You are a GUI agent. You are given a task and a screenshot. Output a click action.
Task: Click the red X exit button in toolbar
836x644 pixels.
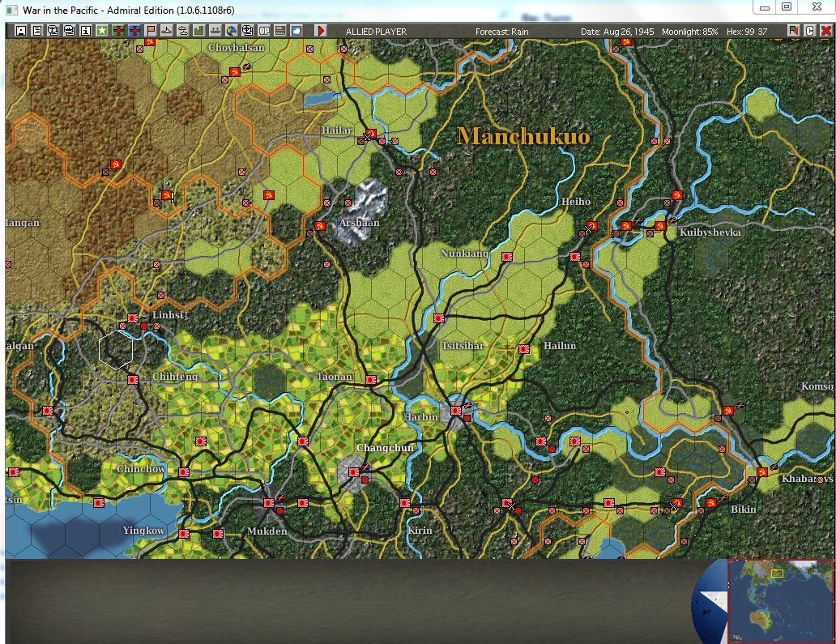coord(825,31)
